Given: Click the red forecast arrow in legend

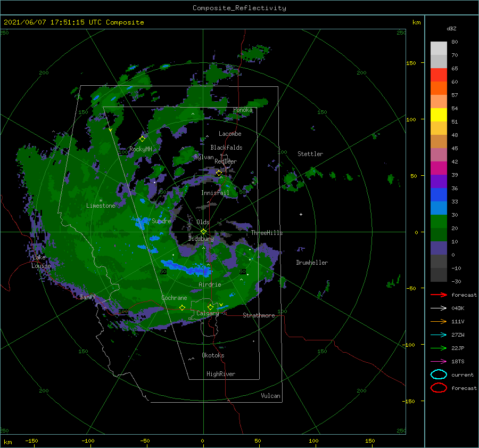Looking at the screenshot, I should [x=439, y=295].
